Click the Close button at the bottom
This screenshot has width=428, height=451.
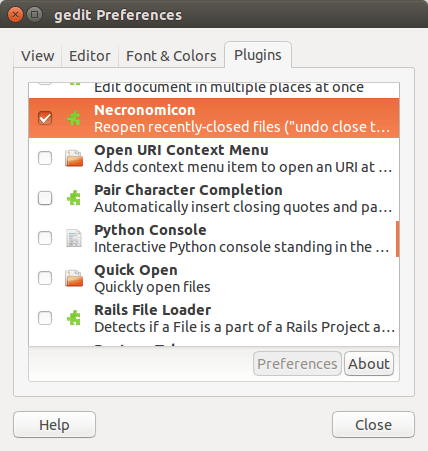[x=373, y=425]
